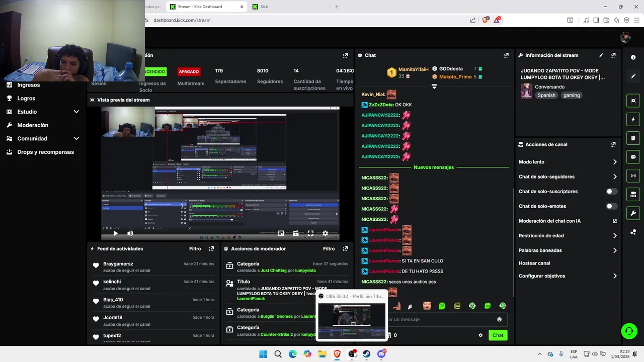Play the stream preview video
This screenshot has height=362, width=644.
[115, 233]
